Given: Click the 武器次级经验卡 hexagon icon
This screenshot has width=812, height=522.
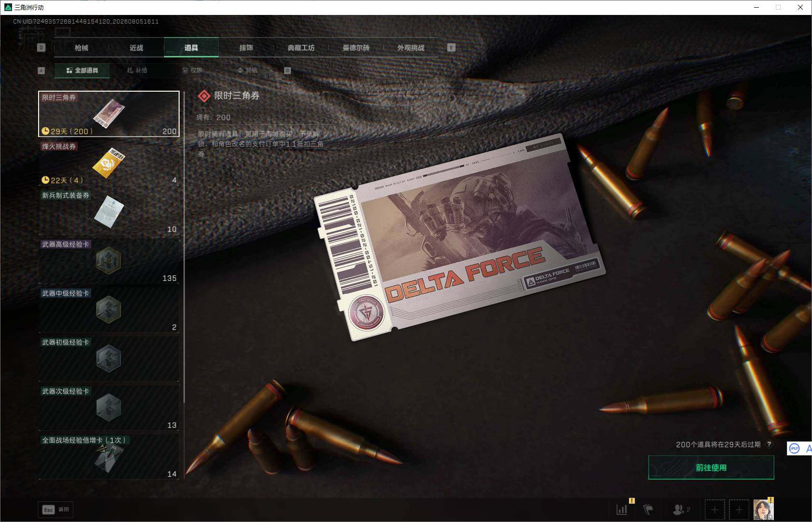Looking at the screenshot, I should (x=108, y=407).
